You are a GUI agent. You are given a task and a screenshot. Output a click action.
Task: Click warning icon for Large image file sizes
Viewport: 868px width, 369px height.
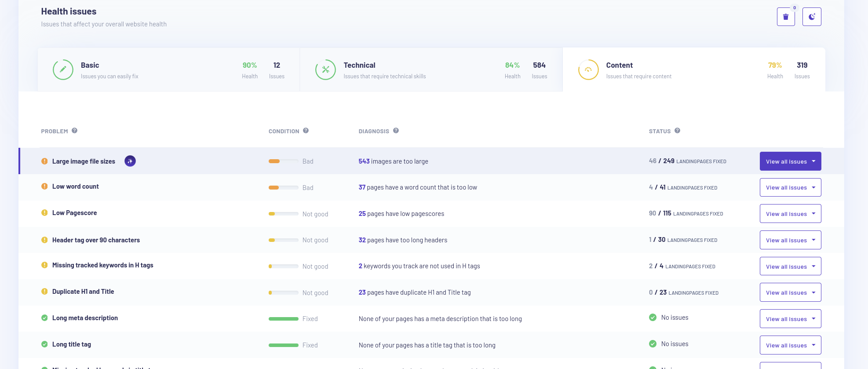tap(44, 161)
